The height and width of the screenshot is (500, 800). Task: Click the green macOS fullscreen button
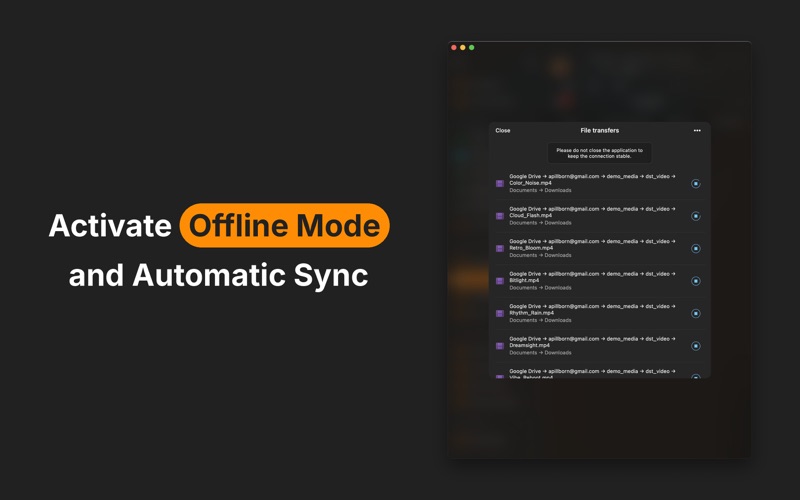471,47
